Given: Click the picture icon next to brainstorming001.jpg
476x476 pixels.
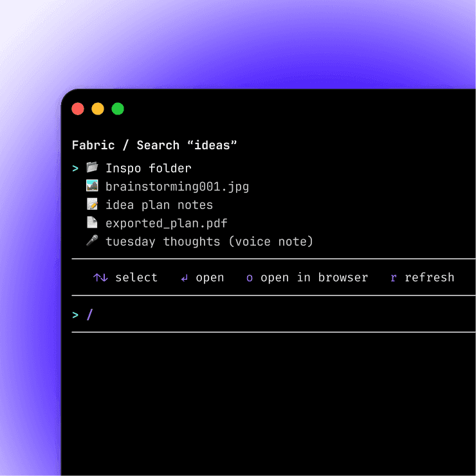Looking at the screenshot, I should 92,185.
